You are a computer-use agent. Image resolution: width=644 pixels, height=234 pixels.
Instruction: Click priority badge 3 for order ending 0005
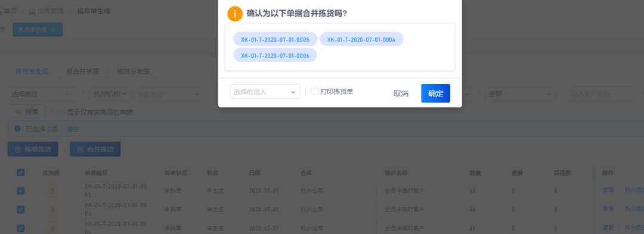tap(52, 191)
